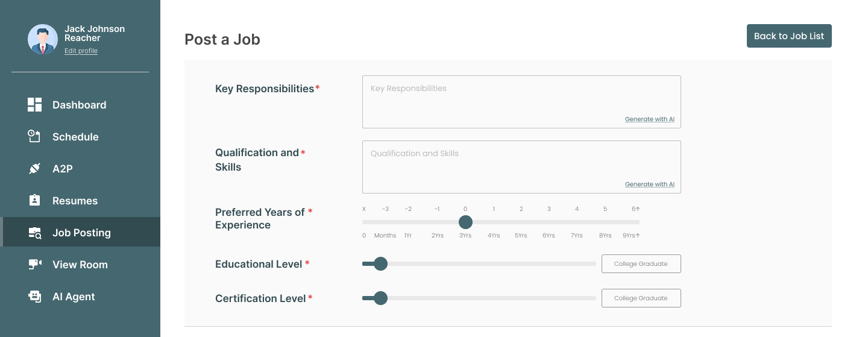Open the Resumes menu item
The image size is (868, 337).
pyautogui.click(x=75, y=201)
